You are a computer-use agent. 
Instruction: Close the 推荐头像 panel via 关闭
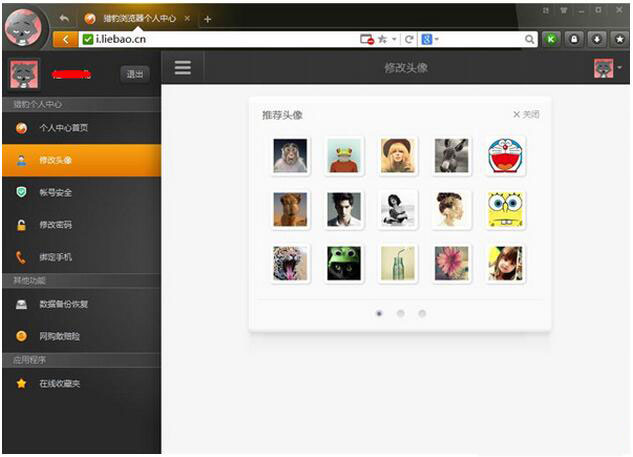click(526, 115)
